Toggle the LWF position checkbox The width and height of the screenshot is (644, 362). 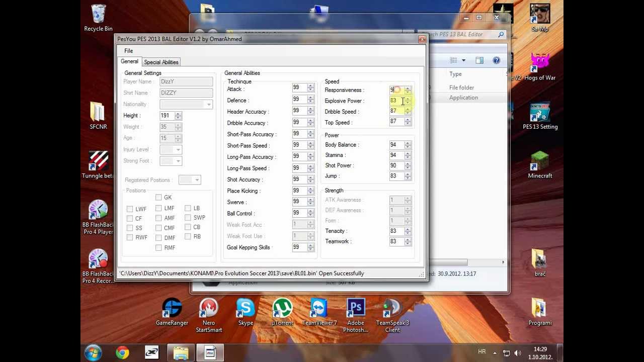point(130,209)
